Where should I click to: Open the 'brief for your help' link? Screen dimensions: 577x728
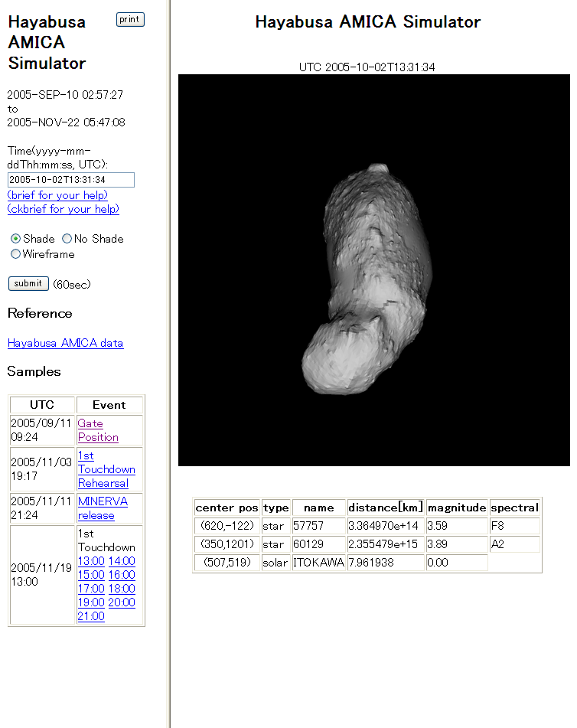[x=57, y=195]
